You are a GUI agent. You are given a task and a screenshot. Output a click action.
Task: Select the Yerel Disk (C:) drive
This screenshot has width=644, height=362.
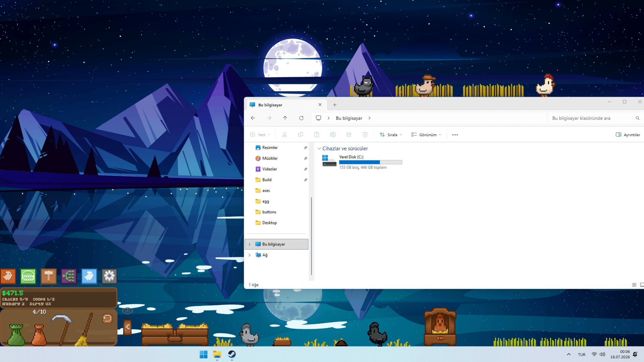pos(362,162)
